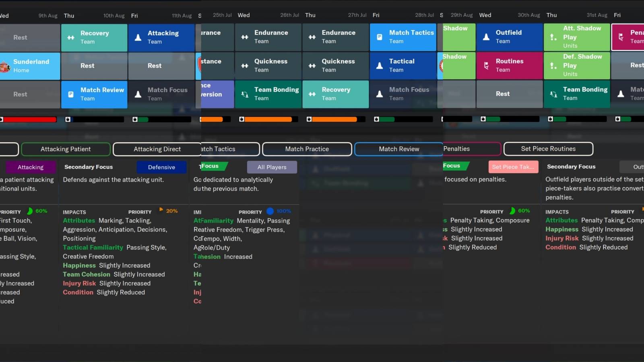Toggle the Defensive secondary focus

coord(161,167)
